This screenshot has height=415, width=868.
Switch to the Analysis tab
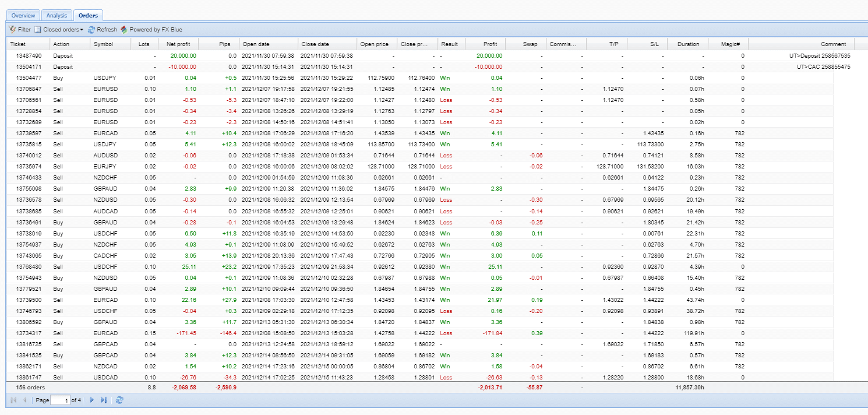(57, 16)
